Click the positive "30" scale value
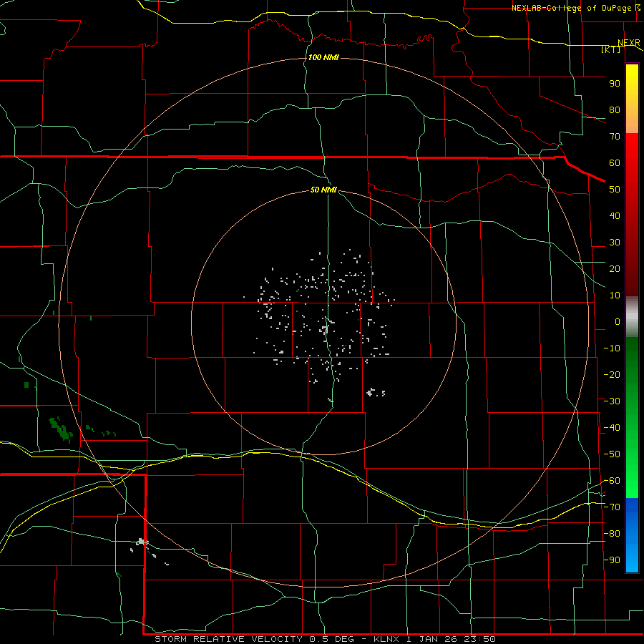This screenshot has width=644, height=644. click(x=615, y=243)
